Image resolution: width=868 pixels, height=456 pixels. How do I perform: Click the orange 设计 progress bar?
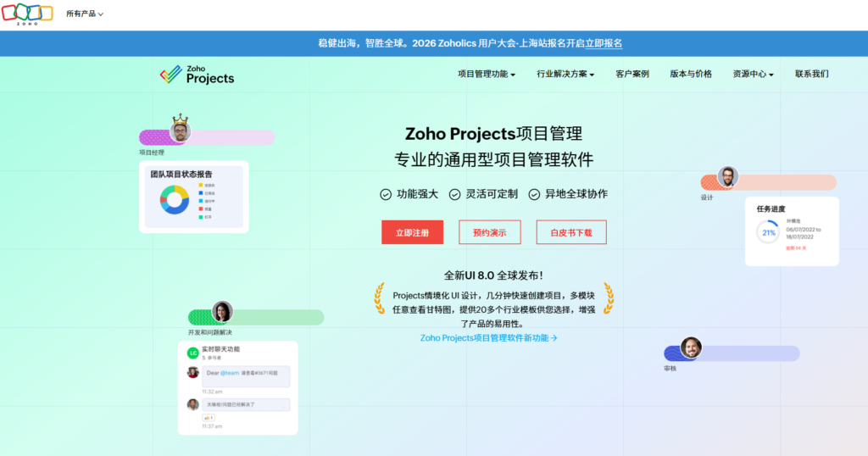pos(768,182)
